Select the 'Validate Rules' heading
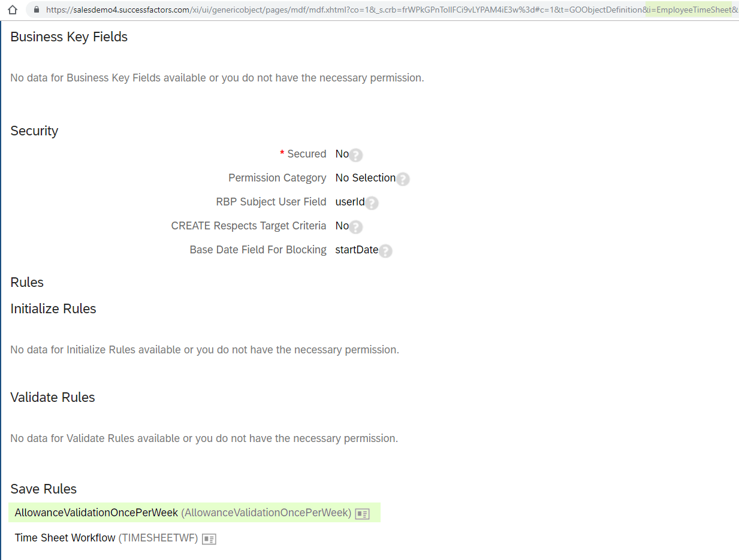The image size is (739, 560). coord(53,397)
